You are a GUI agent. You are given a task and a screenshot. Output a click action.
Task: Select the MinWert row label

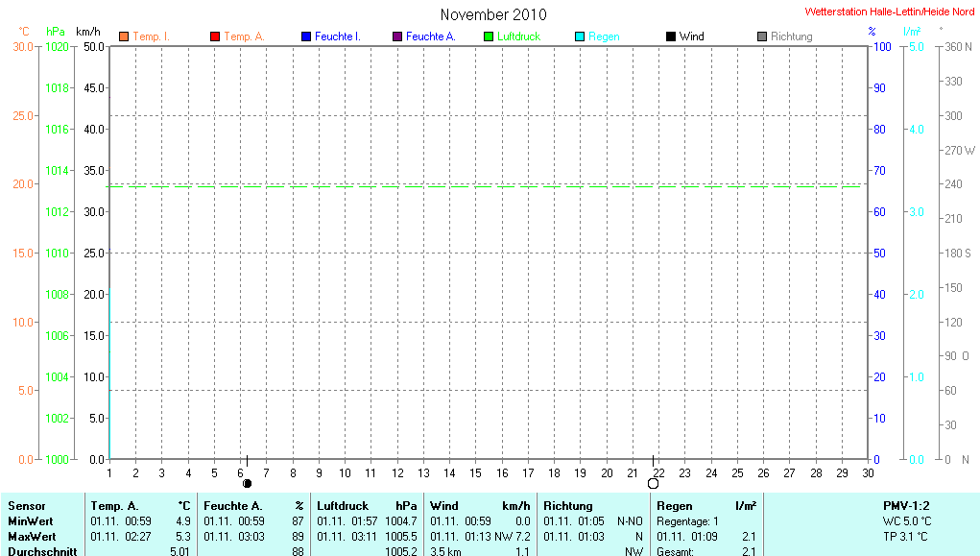(x=30, y=520)
